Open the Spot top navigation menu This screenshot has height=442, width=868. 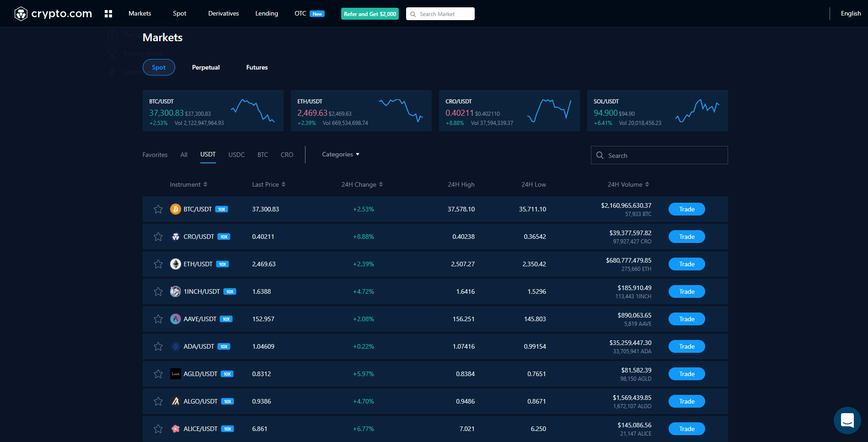point(179,13)
